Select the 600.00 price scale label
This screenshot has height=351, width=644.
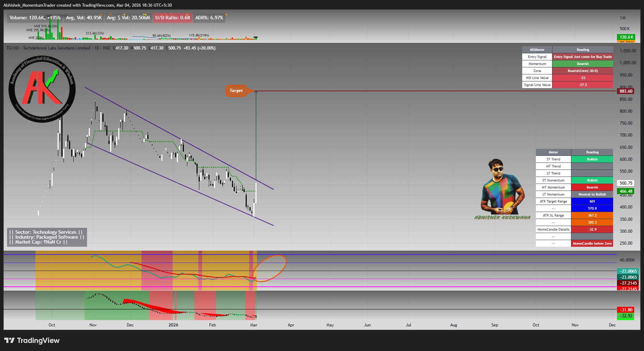pyautogui.click(x=626, y=159)
